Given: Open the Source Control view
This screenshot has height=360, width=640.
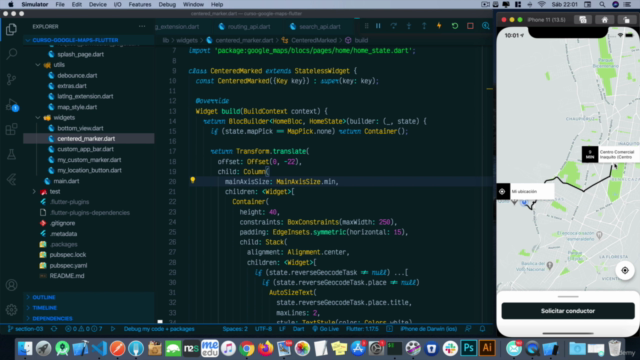Looking at the screenshot, I should tap(11, 79).
